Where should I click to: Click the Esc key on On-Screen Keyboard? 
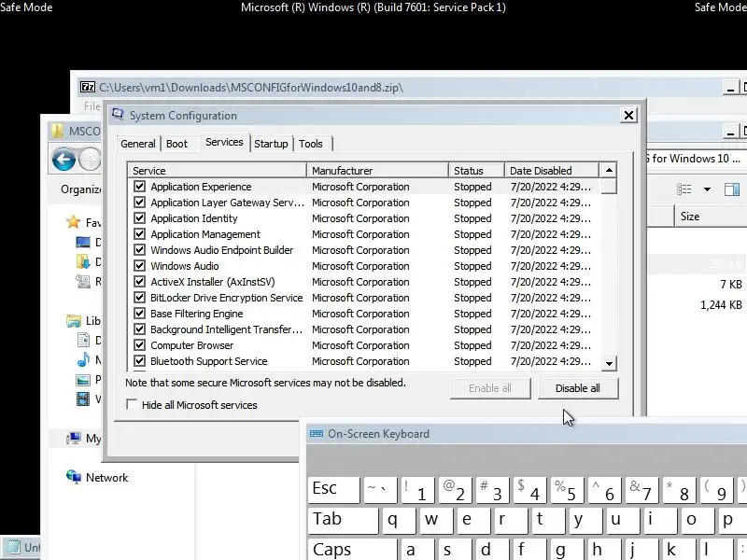[333, 489]
